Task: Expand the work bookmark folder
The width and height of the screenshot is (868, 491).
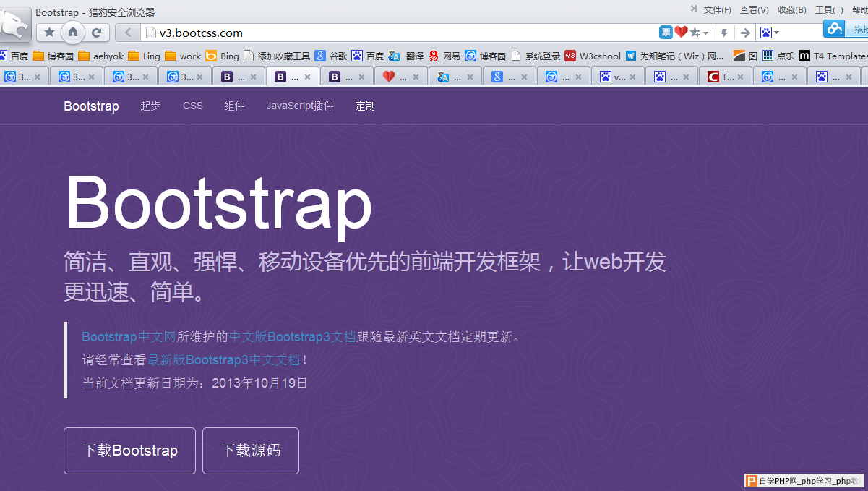Action: (183, 56)
